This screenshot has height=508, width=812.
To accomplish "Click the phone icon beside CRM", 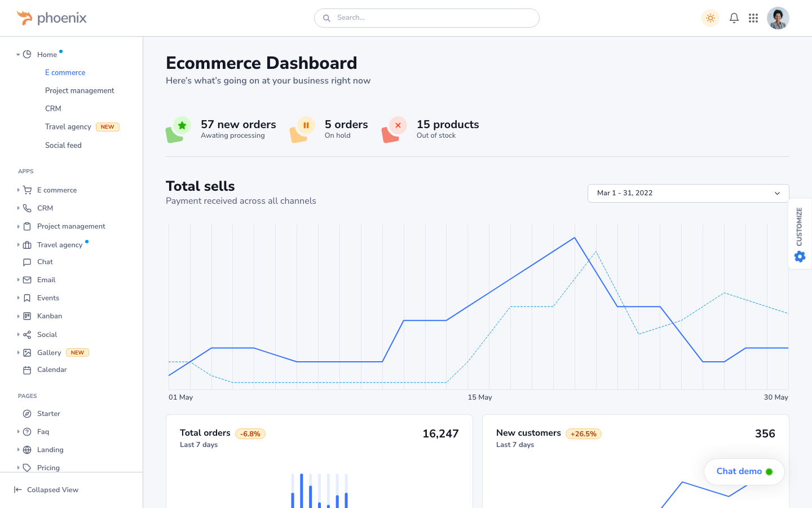I will click(x=27, y=208).
